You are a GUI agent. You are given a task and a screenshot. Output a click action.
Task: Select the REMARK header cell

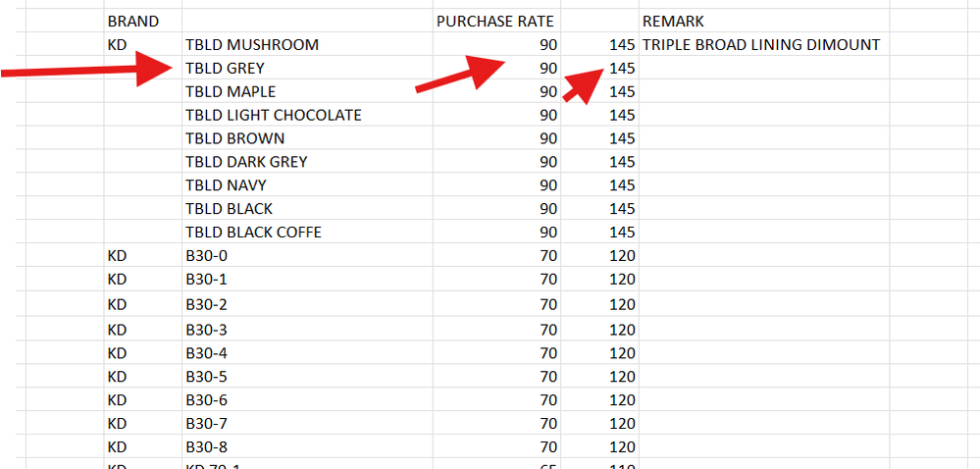(x=764, y=21)
